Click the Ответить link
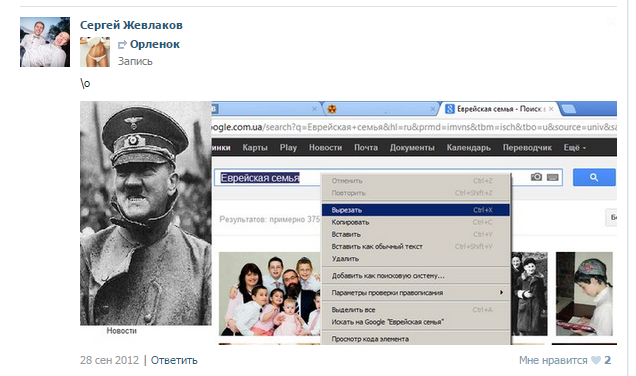This screenshot has height=376, width=636. [174, 360]
